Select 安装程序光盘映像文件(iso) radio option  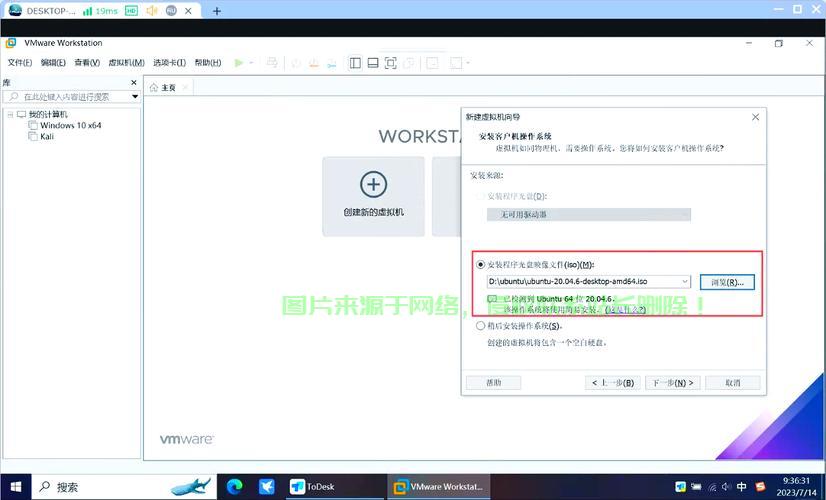[x=480, y=265]
